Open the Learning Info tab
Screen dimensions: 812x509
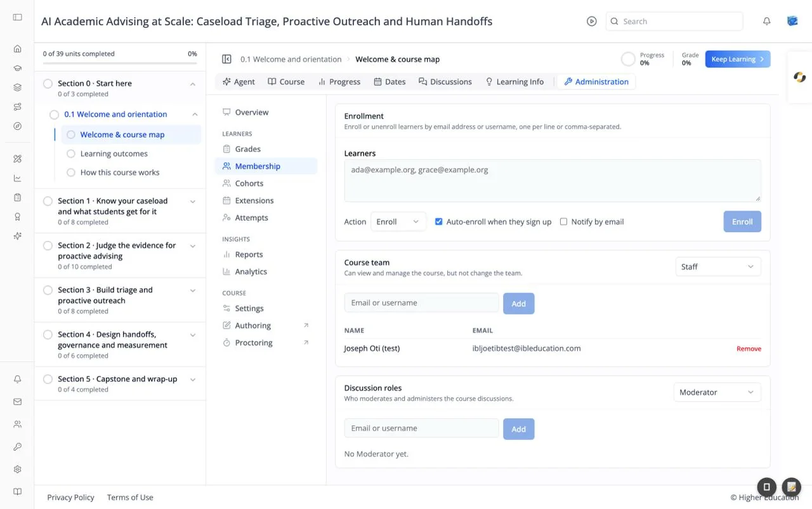[514, 82]
